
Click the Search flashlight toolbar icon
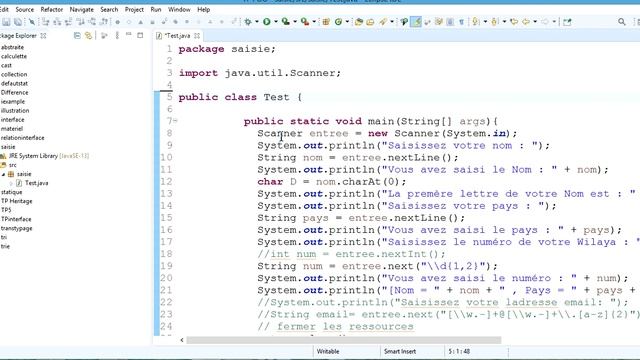point(383,22)
